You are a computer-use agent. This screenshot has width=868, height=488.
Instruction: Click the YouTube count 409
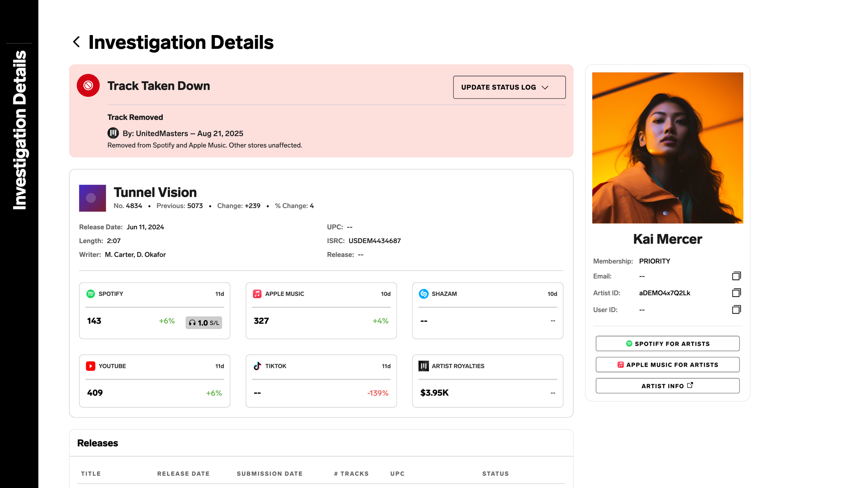click(x=95, y=393)
